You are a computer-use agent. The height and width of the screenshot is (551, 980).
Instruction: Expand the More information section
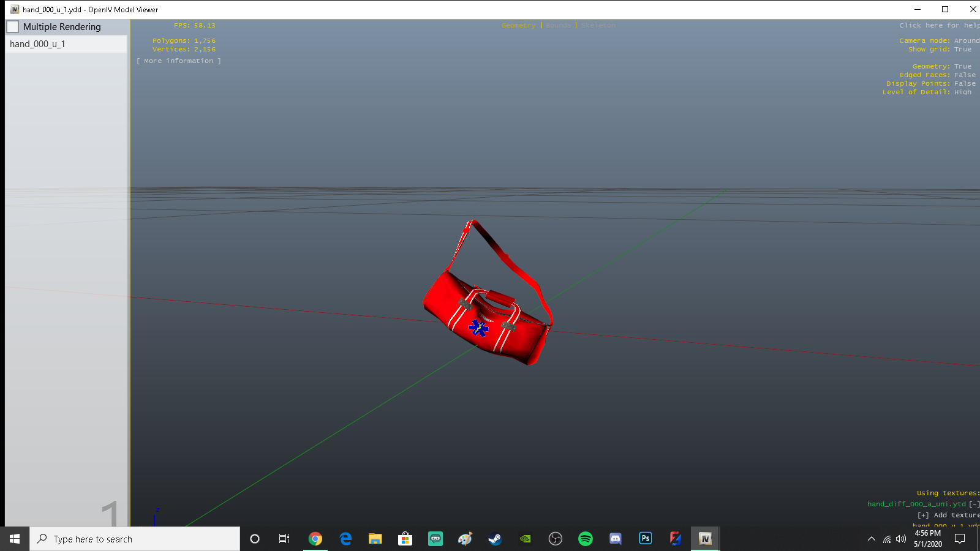[x=179, y=61]
